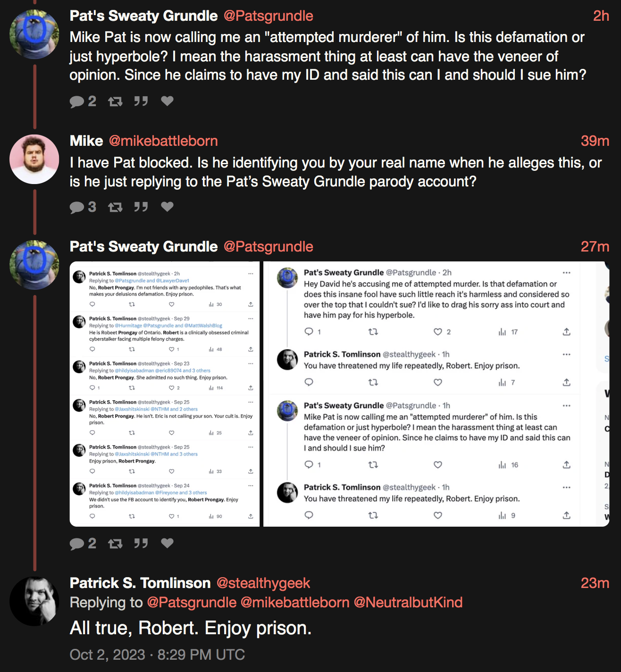621x672 pixels.
Task: Like the tweet containing the screenshots
Action: 167,543
